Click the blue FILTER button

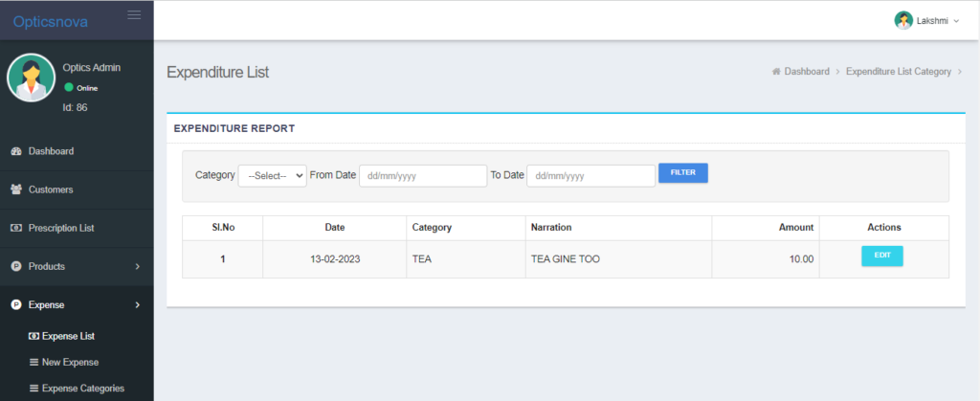(683, 173)
